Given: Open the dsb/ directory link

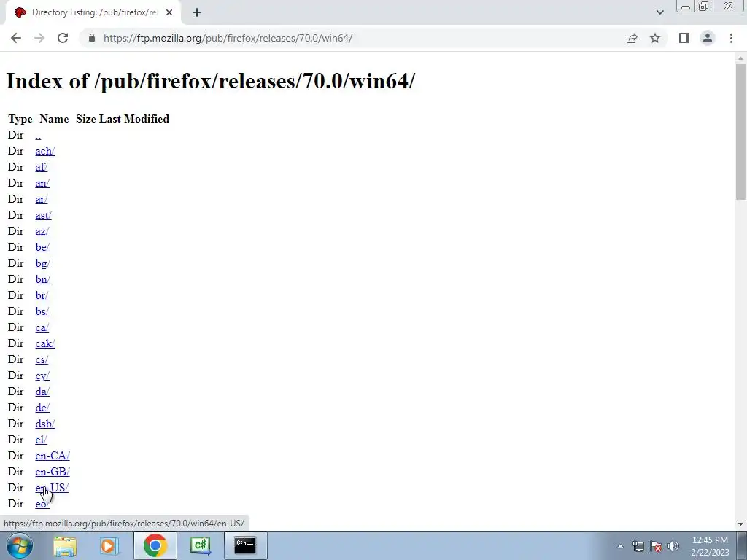Looking at the screenshot, I should click(x=44, y=424).
